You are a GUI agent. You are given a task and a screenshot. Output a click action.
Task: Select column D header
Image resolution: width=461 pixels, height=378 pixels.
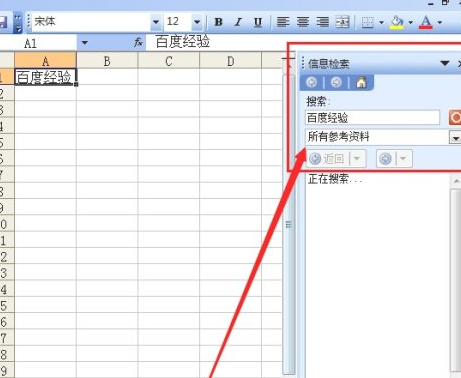point(230,61)
